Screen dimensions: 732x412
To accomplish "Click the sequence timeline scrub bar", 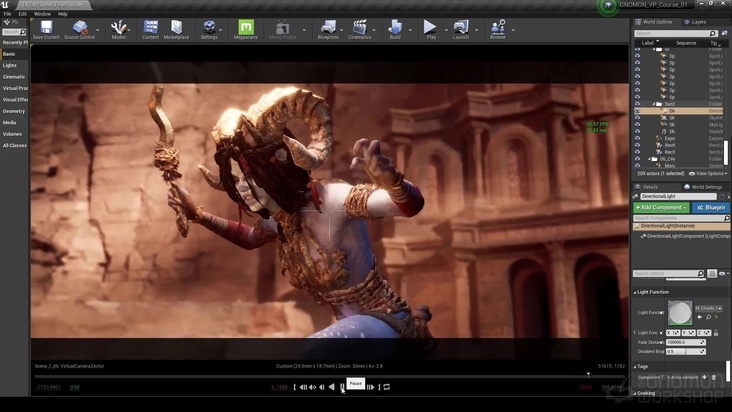I will coord(329,376).
